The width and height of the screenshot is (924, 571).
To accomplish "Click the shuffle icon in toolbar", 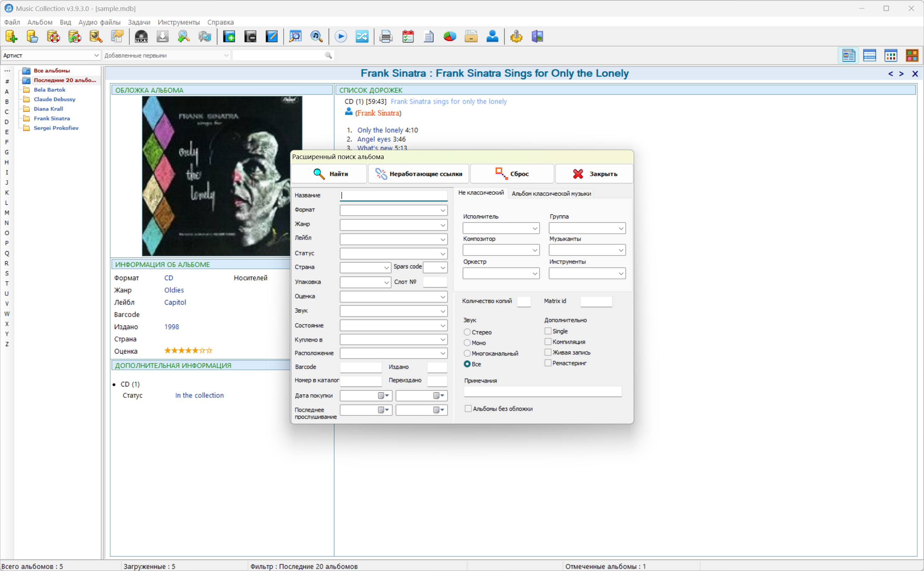I will tap(362, 36).
